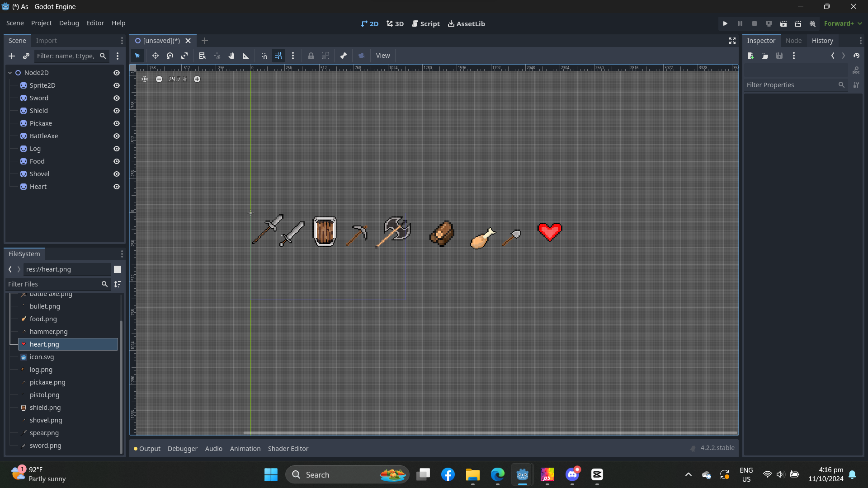Switch to the History tab
868x488 pixels.
click(822, 41)
